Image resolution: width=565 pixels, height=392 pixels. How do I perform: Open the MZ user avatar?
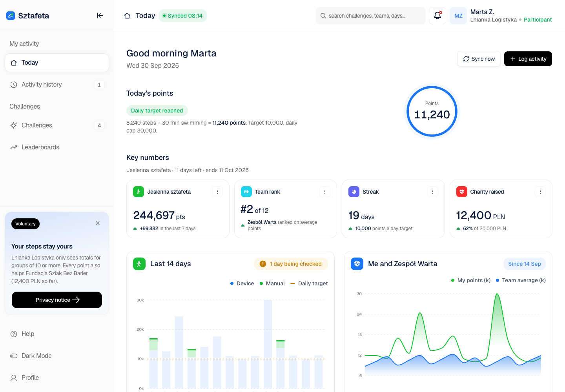(458, 16)
